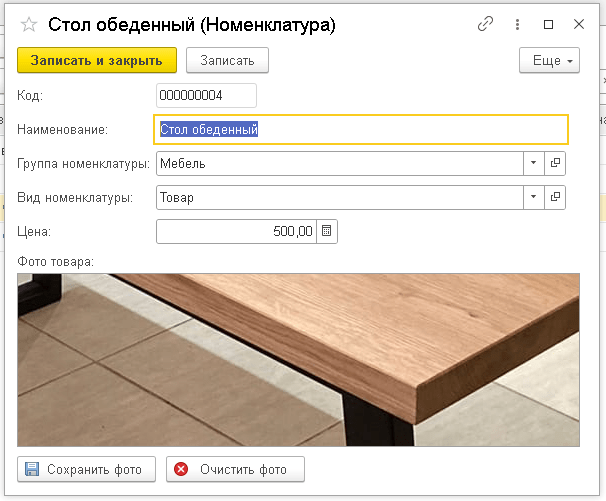Close the Стол обеденный form
The width and height of the screenshot is (606, 501).
click(579, 24)
